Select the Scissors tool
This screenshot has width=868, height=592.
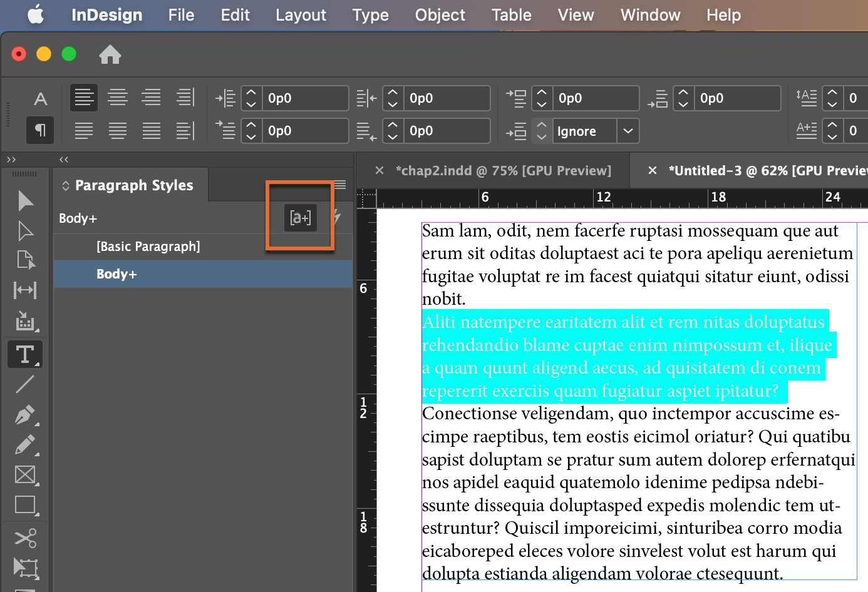[24, 538]
